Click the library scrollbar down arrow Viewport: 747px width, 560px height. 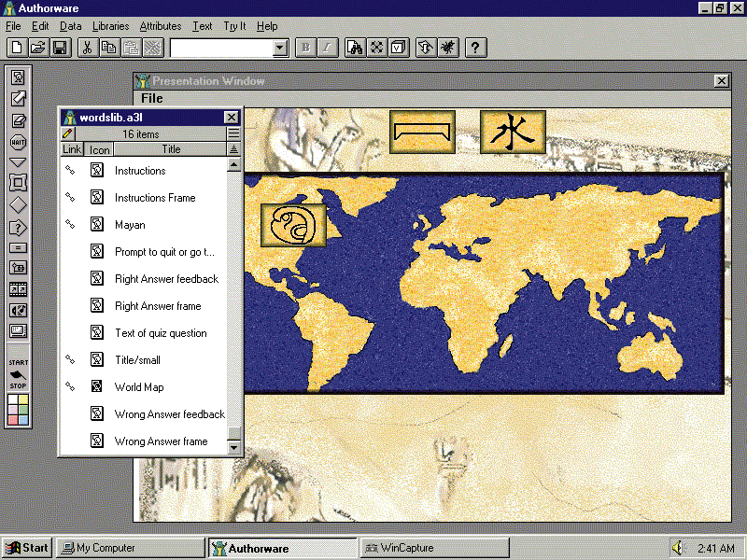[x=233, y=448]
